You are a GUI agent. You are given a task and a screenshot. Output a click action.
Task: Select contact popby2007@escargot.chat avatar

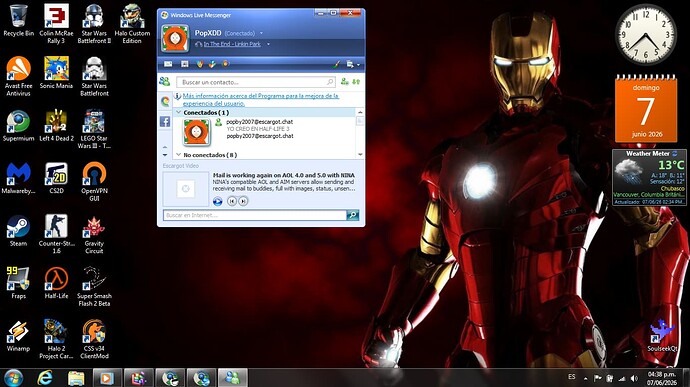(196, 132)
